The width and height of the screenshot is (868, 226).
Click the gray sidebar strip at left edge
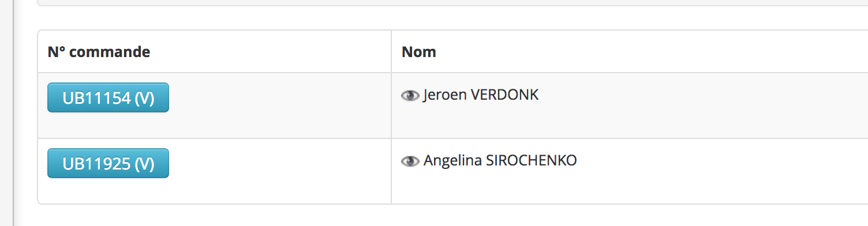(6, 113)
